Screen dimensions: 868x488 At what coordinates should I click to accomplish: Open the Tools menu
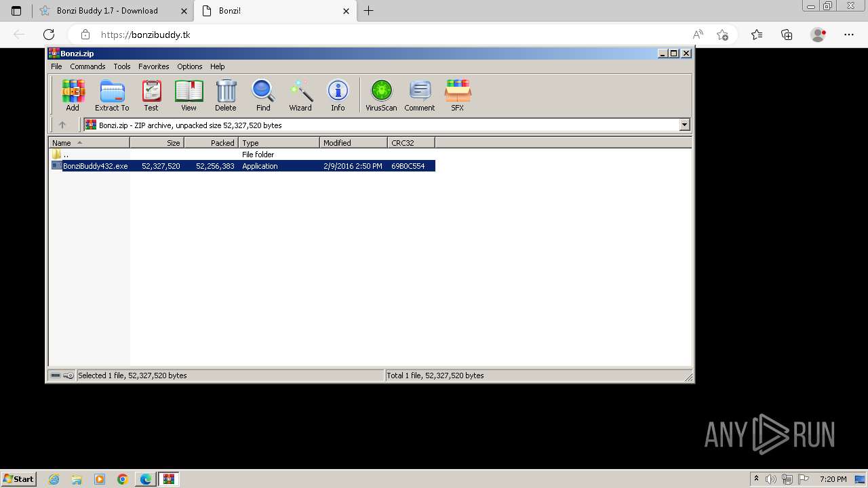pos(122,66)
